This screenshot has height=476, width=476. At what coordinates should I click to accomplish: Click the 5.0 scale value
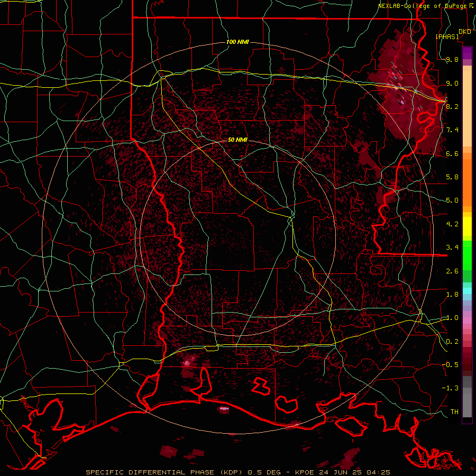tap(452, 200)
